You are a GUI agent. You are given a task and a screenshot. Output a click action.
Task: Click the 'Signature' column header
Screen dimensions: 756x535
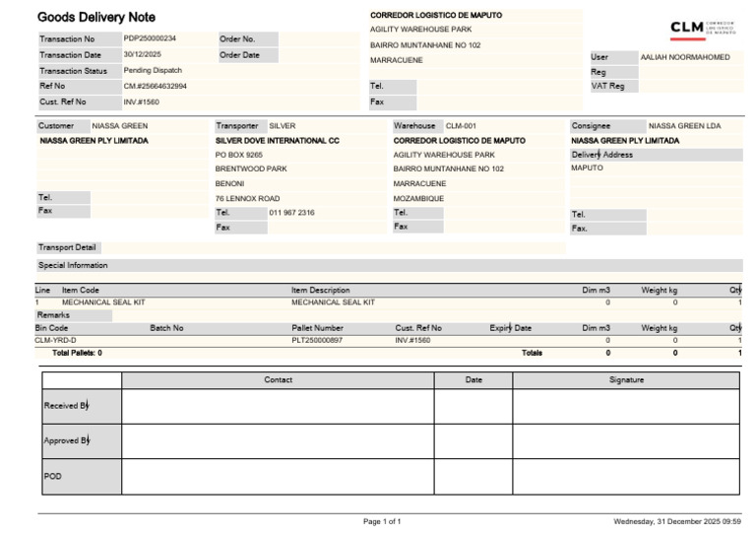click(x=626, y=379)
